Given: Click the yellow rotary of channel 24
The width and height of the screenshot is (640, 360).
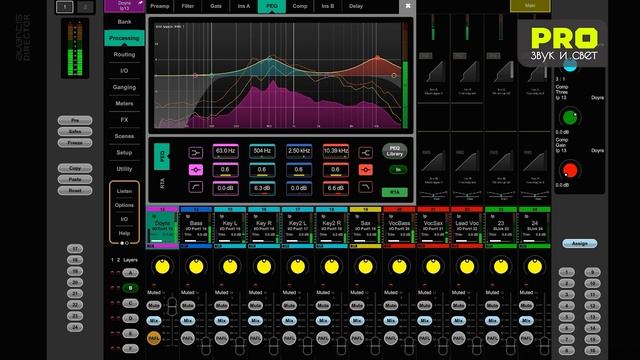Looking at the screenshot, I should pos(535,267).
